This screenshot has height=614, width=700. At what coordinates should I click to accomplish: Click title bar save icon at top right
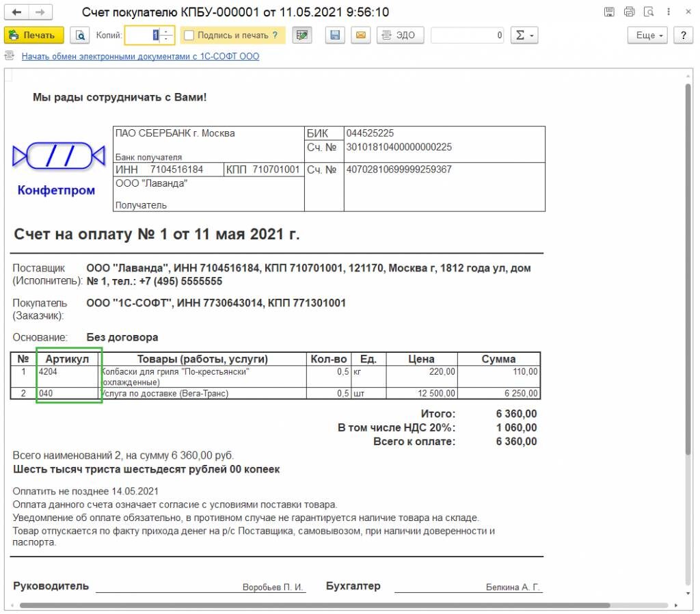(609, 12)
